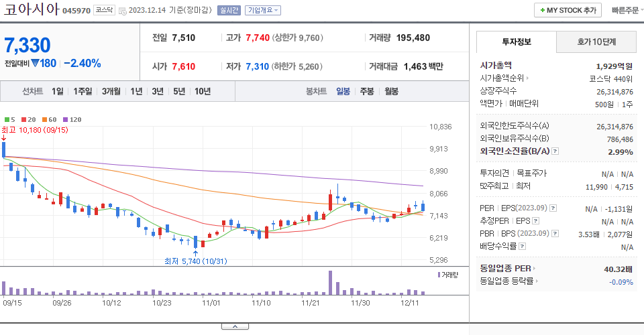644x335 pixels.
Task: Click the 12/11 date axis label
Action: 409,303
